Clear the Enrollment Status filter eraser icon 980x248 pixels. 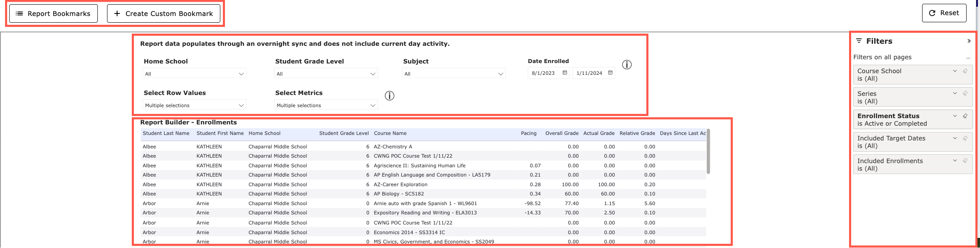(x=965, y=116)
